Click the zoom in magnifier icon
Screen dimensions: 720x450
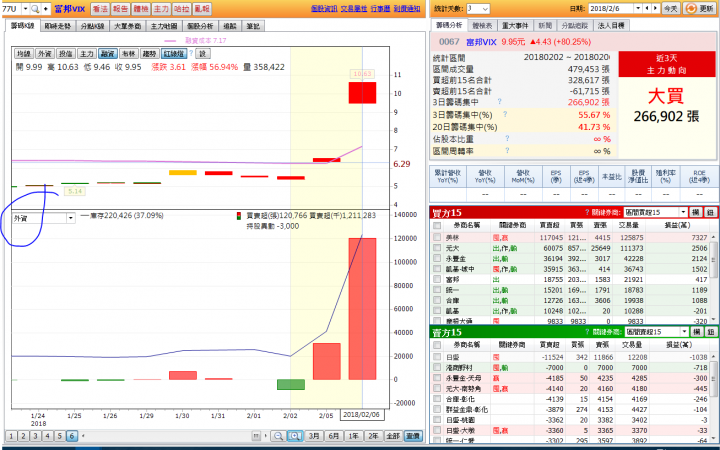click(295, 436)
